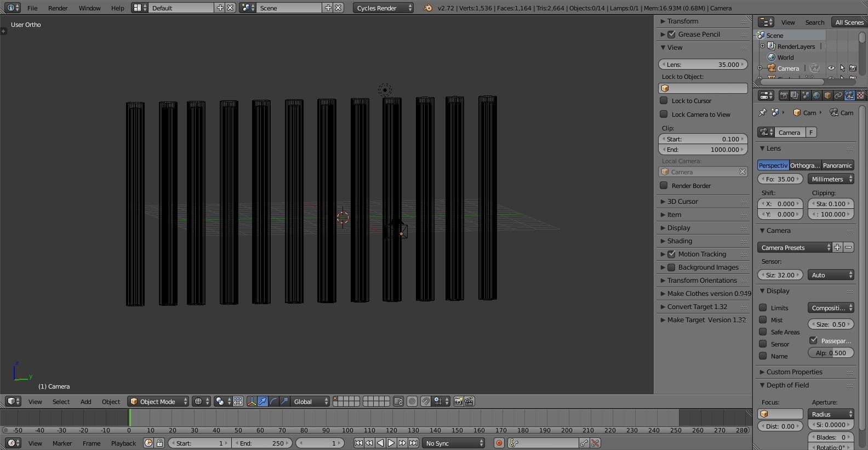
Task: Open the Object properties tab (orange cube)
Action: pos(827,95)
